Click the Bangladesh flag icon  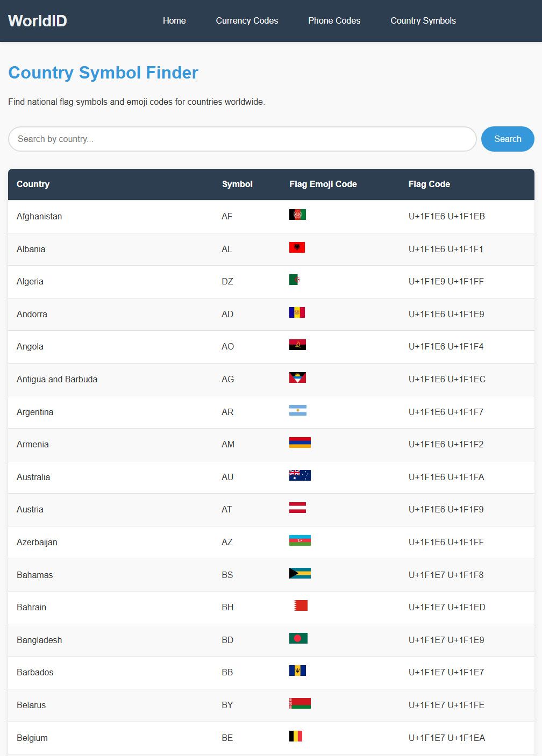[x=298, y=638]
